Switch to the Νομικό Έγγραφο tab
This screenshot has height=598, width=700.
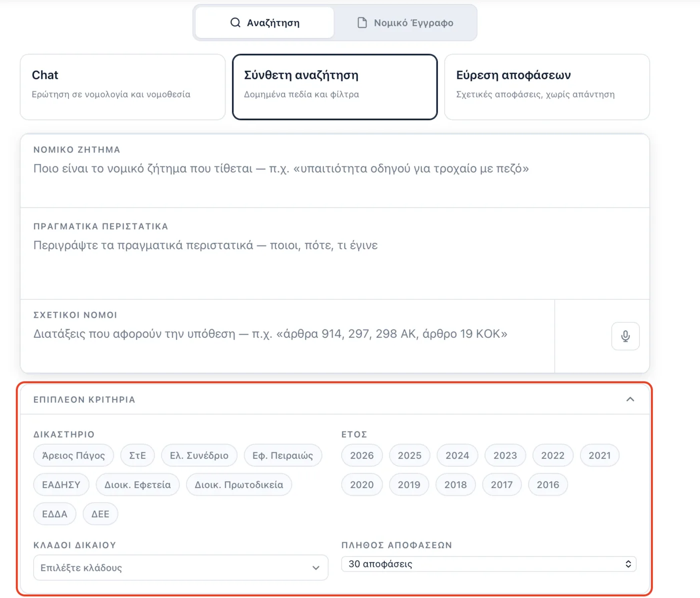[405, 22]
